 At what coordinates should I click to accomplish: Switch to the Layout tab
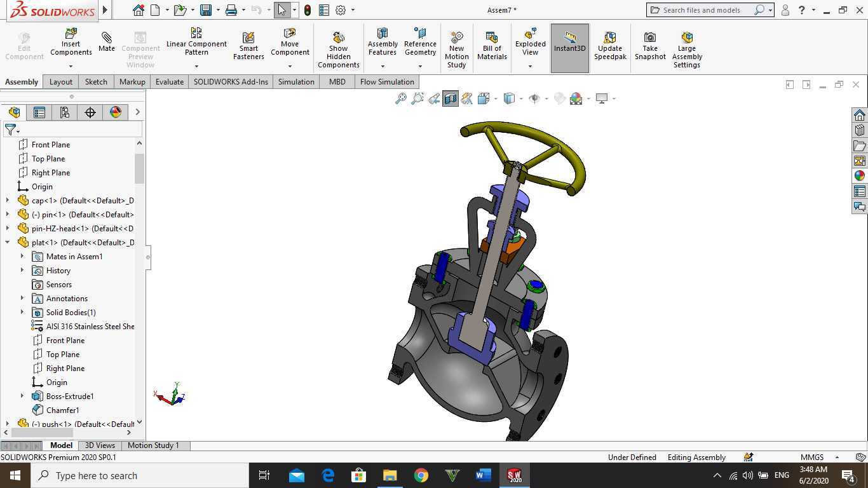point(61,81)
